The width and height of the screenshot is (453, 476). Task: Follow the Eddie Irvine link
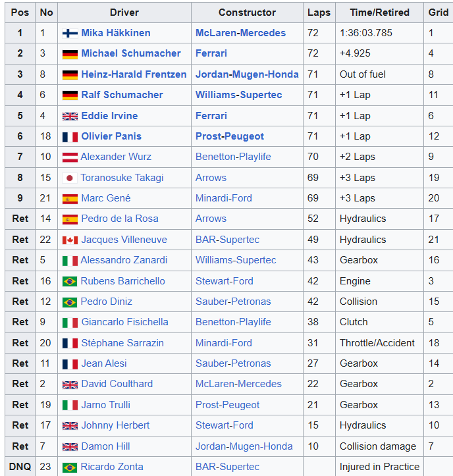click(109, 116)
